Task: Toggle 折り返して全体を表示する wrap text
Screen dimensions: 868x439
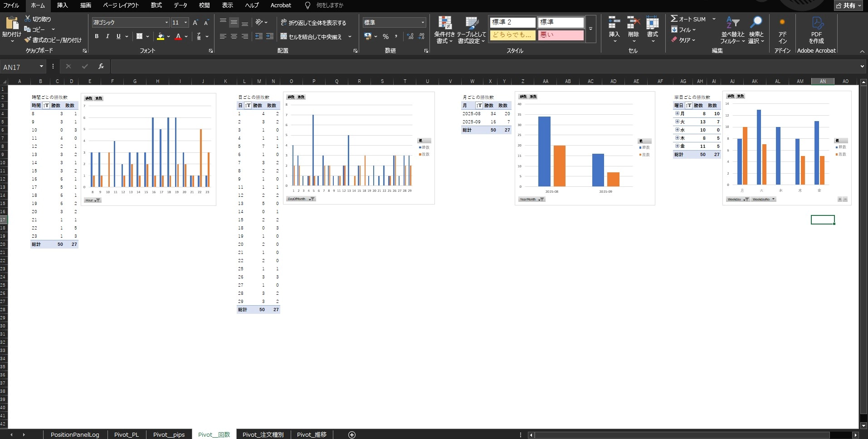Action: tap(313, 23)
